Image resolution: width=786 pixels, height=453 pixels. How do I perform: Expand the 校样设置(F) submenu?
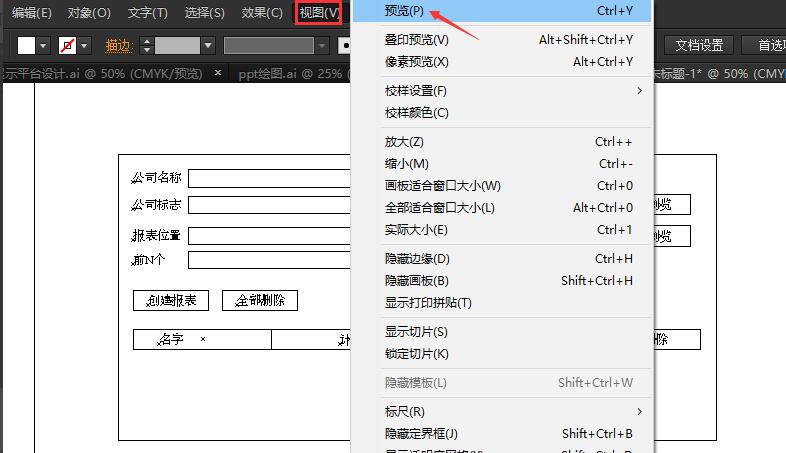pos(502,91)
